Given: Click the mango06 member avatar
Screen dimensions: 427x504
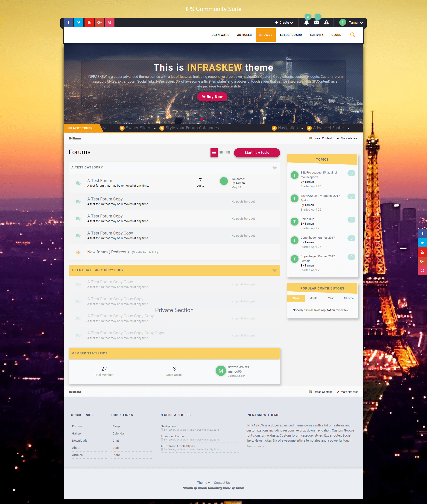Looking at the screenshot, I should click(x=221, y=371).
